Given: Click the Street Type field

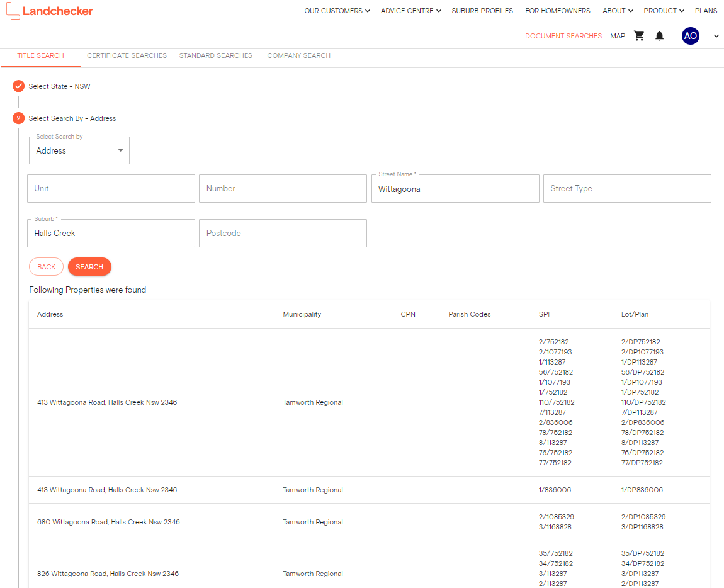Looking at the screenshot, I should (x=627, y=188).
